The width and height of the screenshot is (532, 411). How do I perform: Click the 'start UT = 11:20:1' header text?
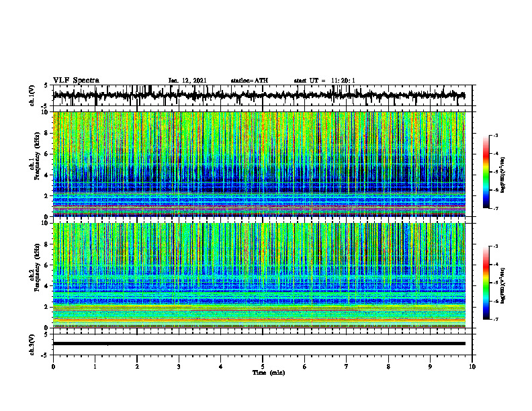[x=324, y=81]
